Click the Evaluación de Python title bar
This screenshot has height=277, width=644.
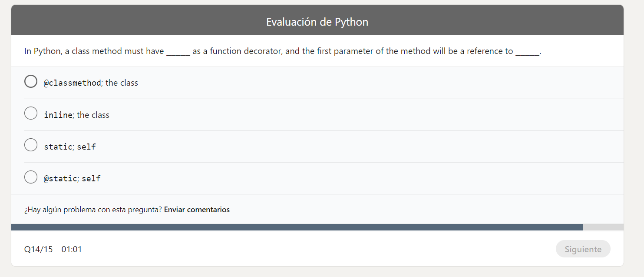click(317, 21)
